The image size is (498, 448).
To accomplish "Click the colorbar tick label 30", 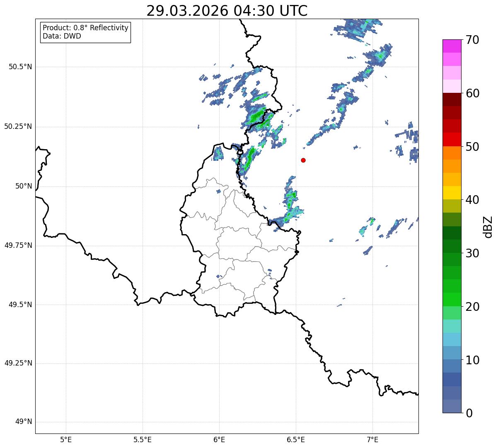I will pos(473,253).
